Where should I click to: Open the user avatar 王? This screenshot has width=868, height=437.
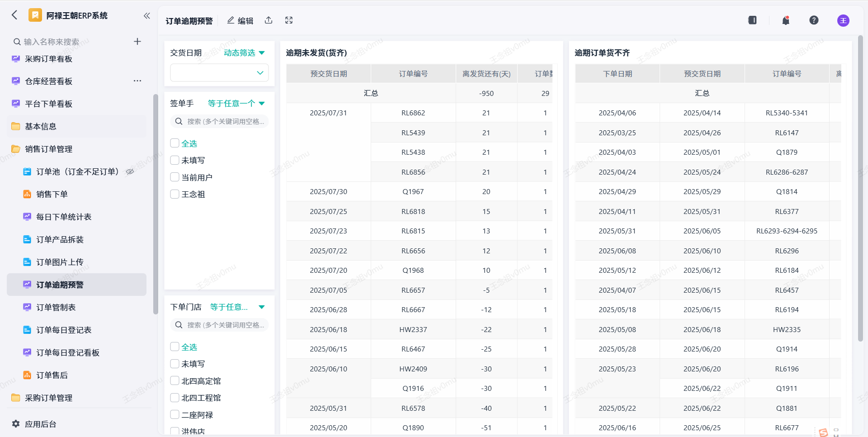click(843, 20)
